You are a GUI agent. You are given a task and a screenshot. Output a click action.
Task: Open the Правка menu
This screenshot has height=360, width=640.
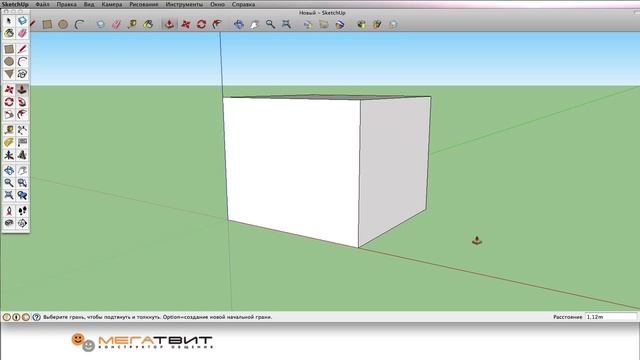pos(66,4)
